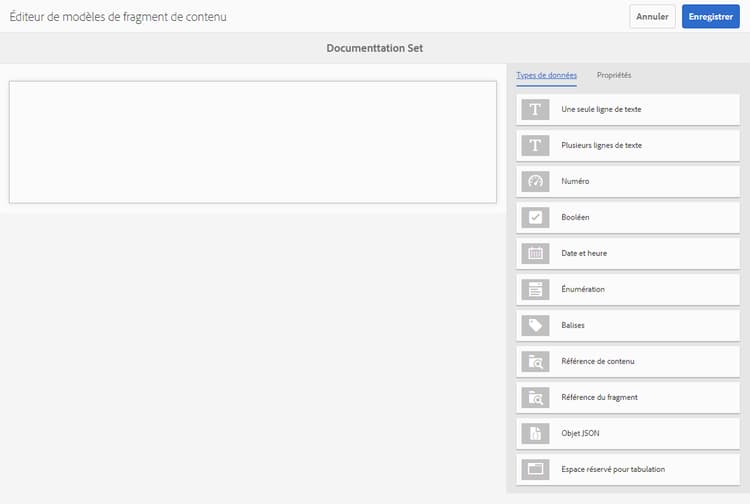This screenshot has width=750, height=504.
Task: Click the 'Une seule ligne de texte' label
Action: [601, 110]
